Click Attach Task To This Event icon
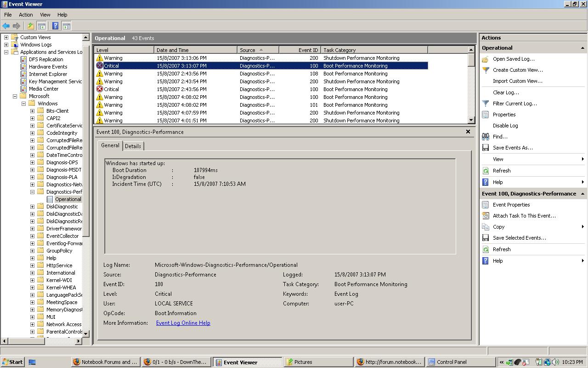Screen dimensions: 588x368 click(x=486, y=216)
